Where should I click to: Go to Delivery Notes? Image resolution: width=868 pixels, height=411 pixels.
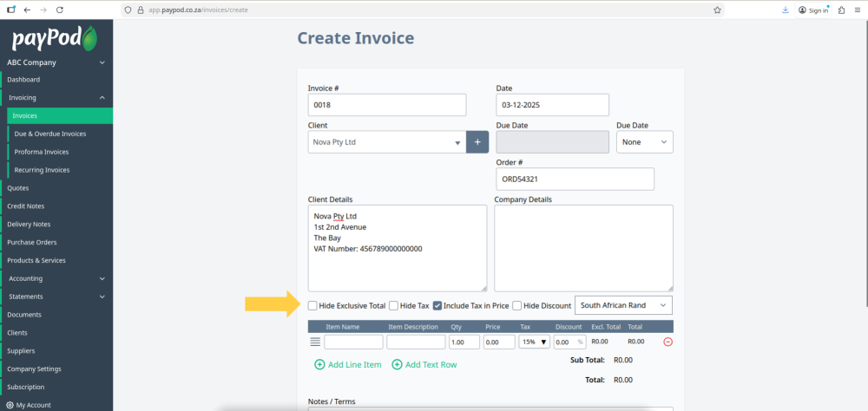pos(56,224)
